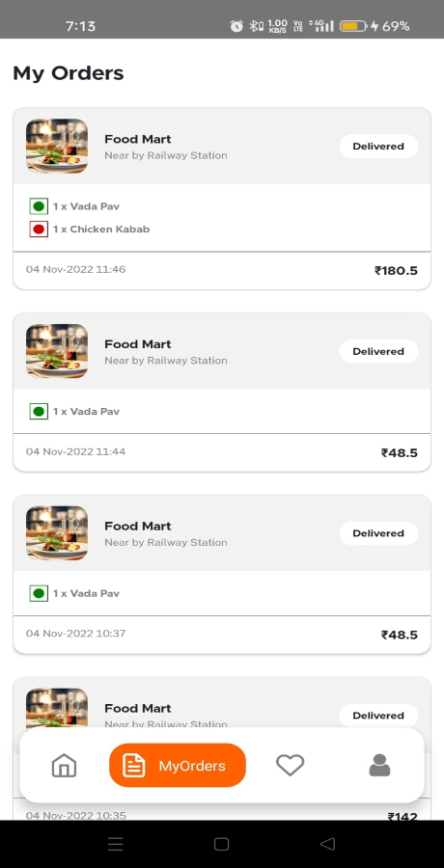Tap the red non-veg icon beside Chicken Kabab

coord(39,230)
